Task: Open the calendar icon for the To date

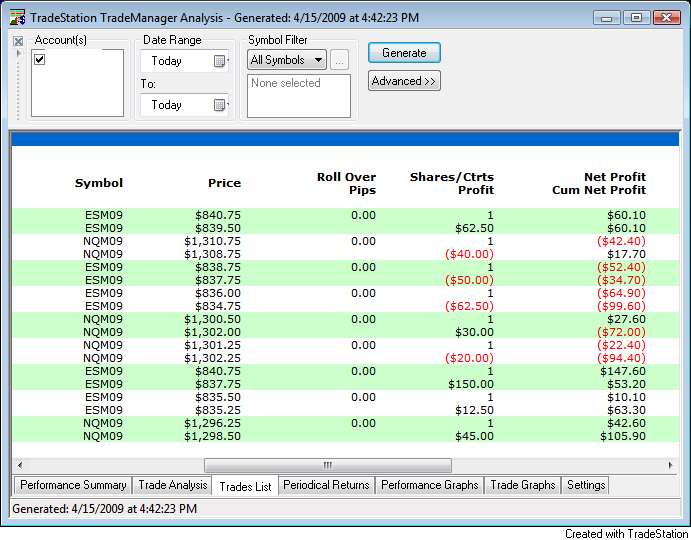Action: tap(219, 105)
